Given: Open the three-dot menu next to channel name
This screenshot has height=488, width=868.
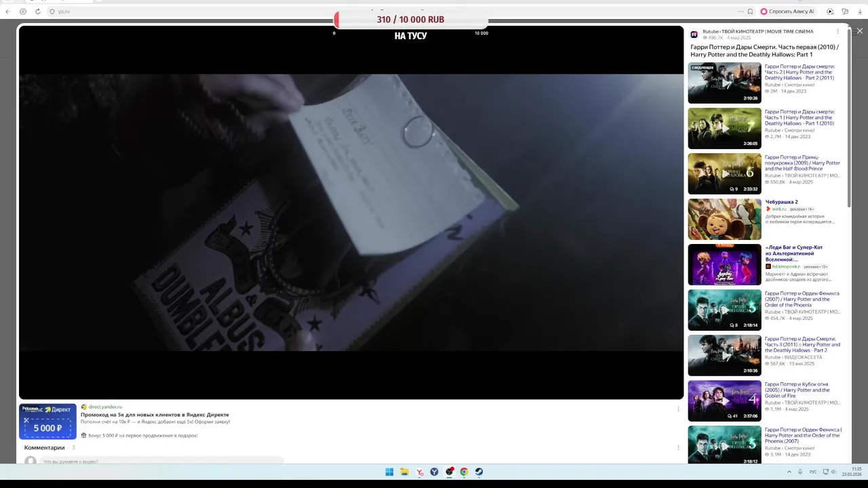Looking at the screenshot, I should click(x=837, y=31).
